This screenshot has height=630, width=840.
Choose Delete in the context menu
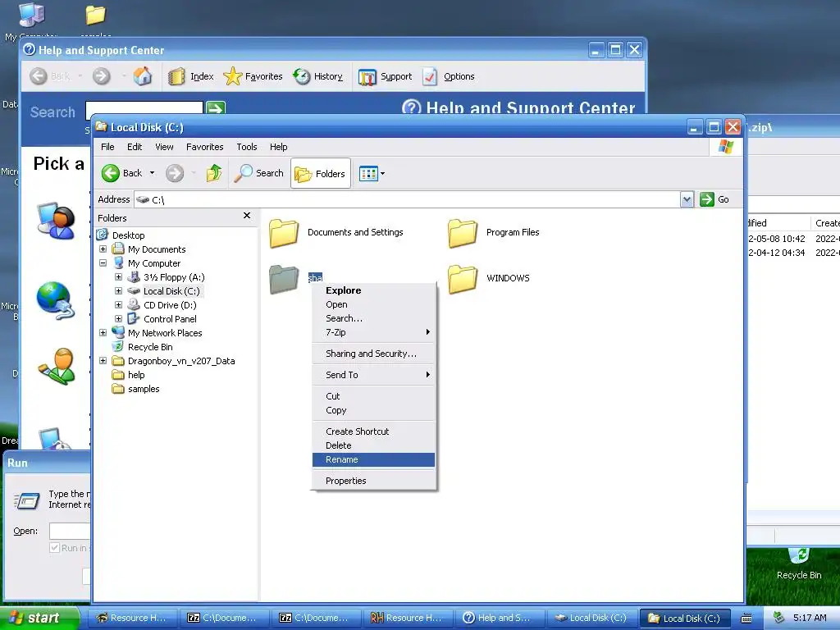373,445
